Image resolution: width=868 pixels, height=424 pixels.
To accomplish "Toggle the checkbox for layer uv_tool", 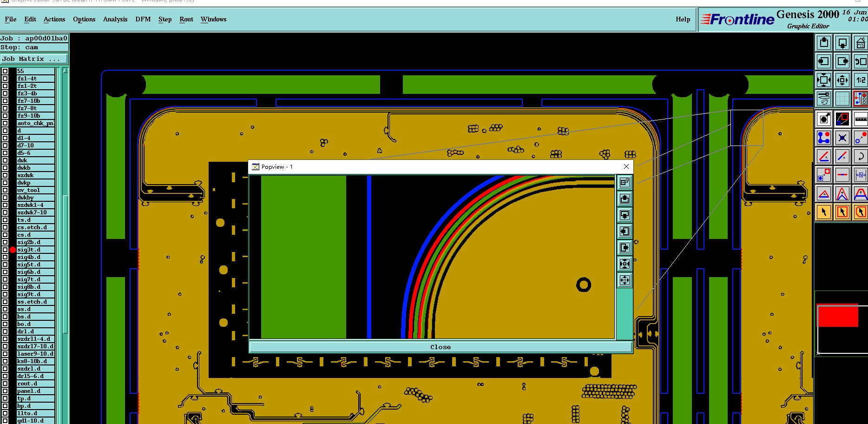I will 5,190.
